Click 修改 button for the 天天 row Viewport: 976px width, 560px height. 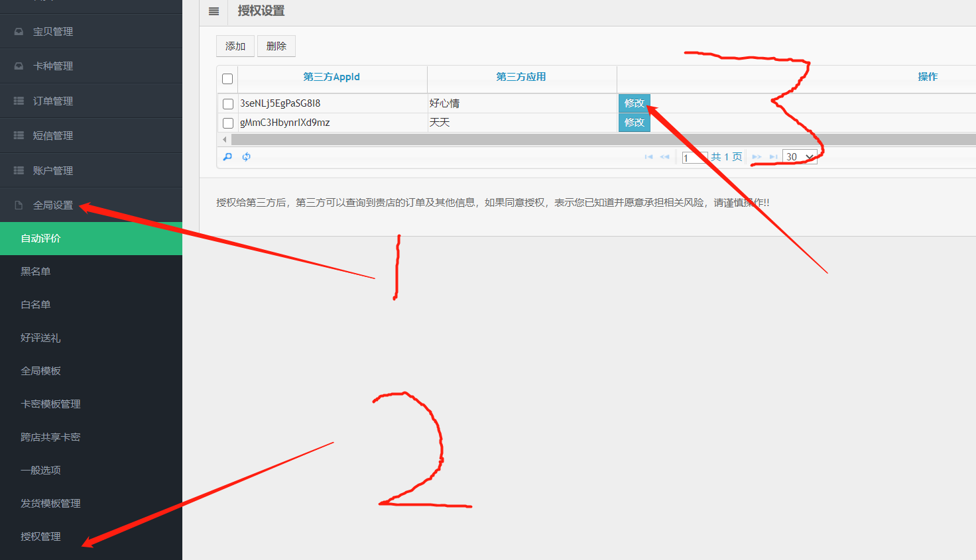pyautogui.click(x=634, y=123)
